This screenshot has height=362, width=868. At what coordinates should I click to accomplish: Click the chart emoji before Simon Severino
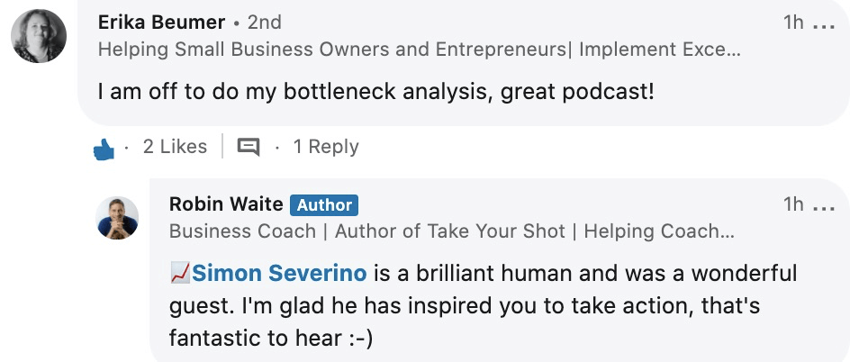(x=179, y=273)
